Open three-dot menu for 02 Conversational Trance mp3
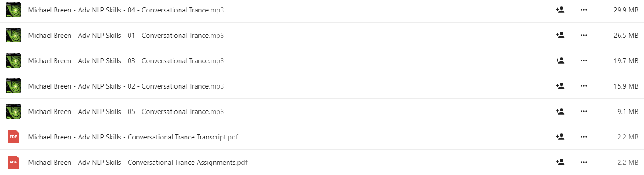The image size is (644, 175). [x=584, y=86]
